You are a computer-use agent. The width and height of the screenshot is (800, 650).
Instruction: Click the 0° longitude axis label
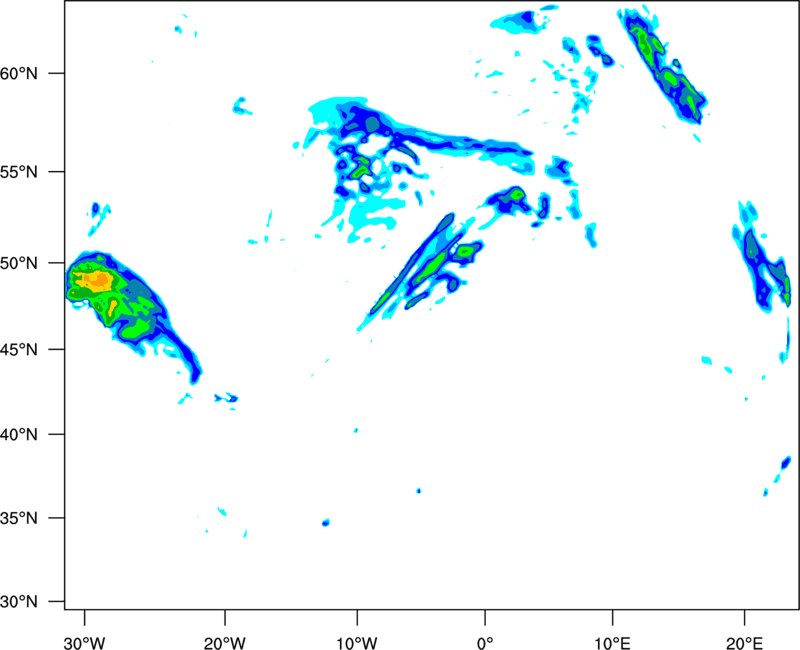(485, 643)
